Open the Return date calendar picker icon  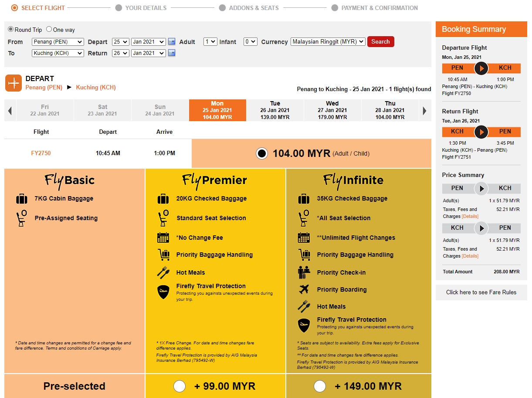click(172, 53)
